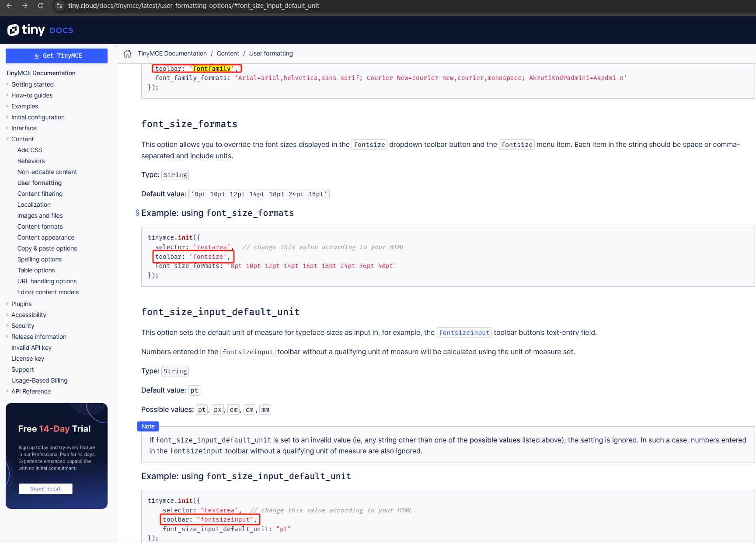Image resolution: width=756 pixels, height=543 pixels.
Task: Click the 'mm' possible value code
Action: tap(265, 410)
